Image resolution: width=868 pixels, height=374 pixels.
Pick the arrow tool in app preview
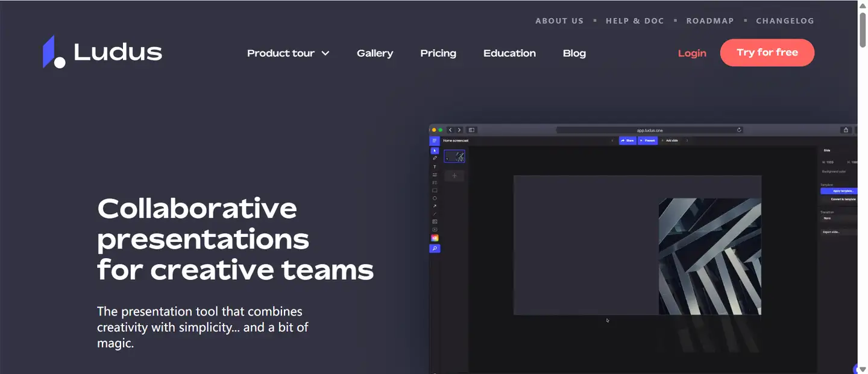tap(435, 206)
